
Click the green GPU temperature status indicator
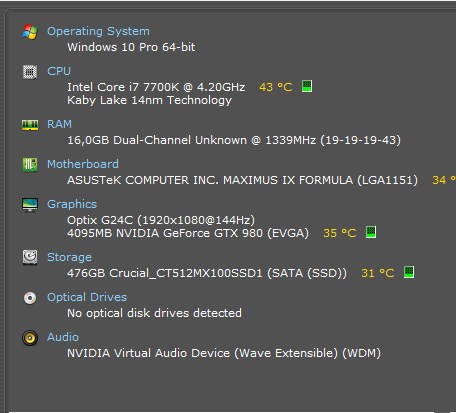(371, 232)
